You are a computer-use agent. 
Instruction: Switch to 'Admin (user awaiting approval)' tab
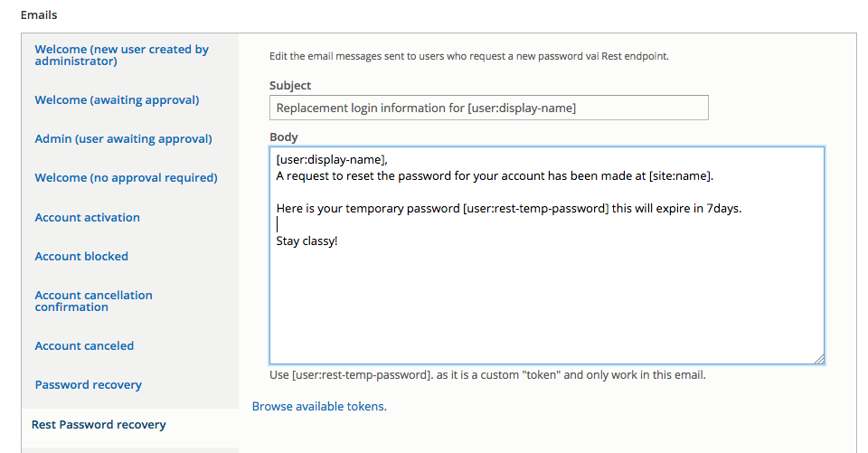tap(124, 139)
